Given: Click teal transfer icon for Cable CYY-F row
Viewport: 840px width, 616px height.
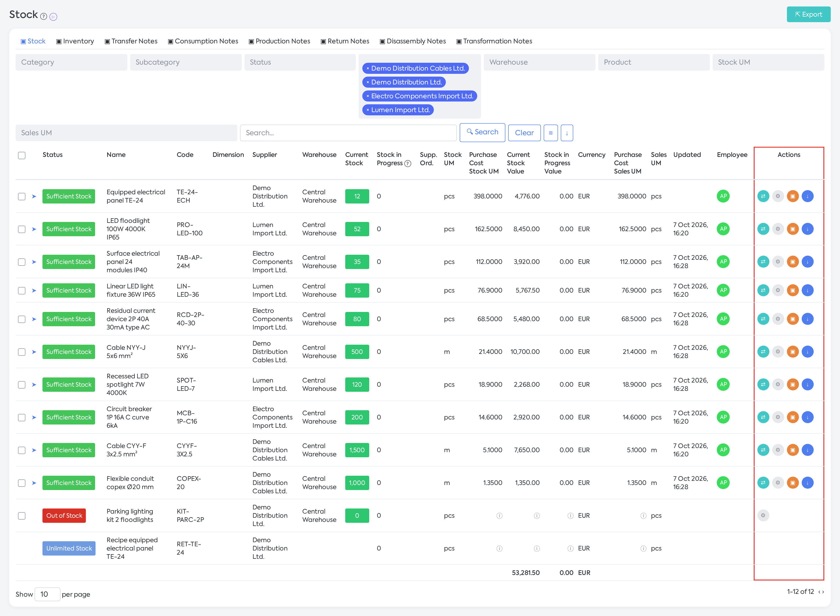Looking at the screenshot, I should point(763,450).
